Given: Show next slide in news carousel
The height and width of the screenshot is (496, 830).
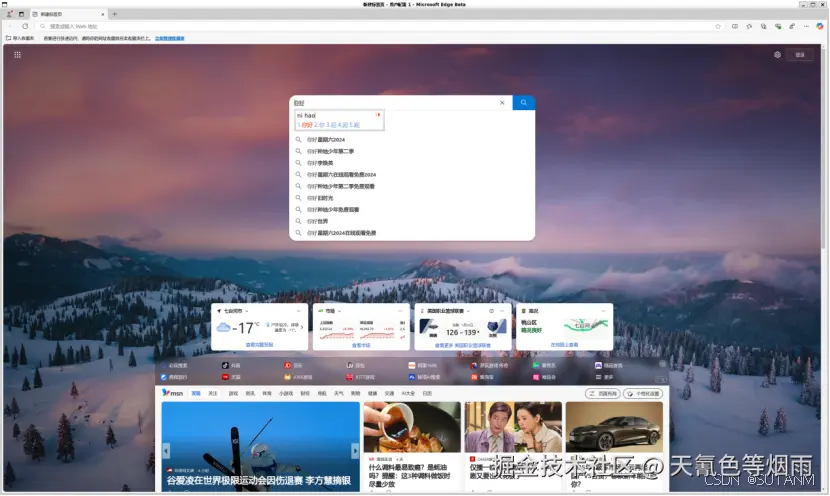Looking at the screenshot, I should 355,450.
